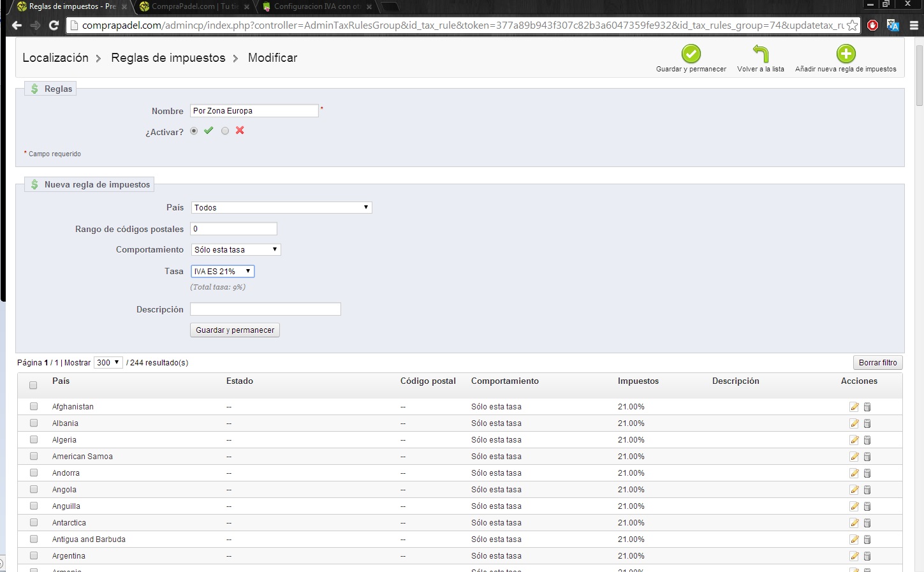Viewport: 924px width, 572px height.
Task: Open the Chrome menu hamburger icon
Action: tap(914, 26)
